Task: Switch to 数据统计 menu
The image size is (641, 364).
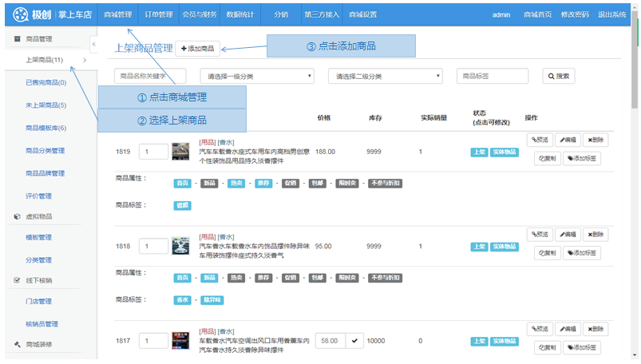Action: pos(239,14)
